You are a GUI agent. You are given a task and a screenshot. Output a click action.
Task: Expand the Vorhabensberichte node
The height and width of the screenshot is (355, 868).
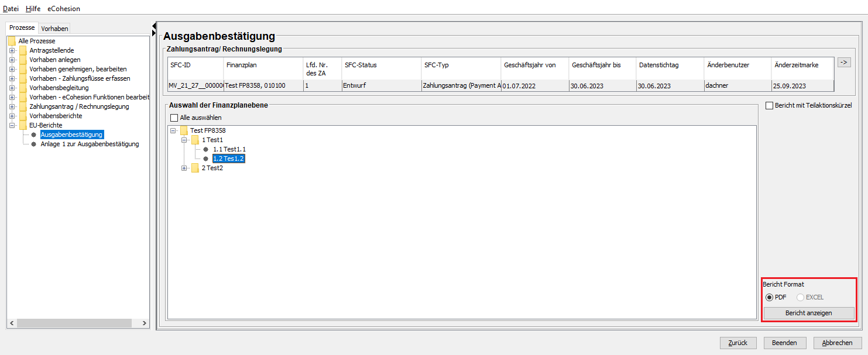[x=12, y=116]
